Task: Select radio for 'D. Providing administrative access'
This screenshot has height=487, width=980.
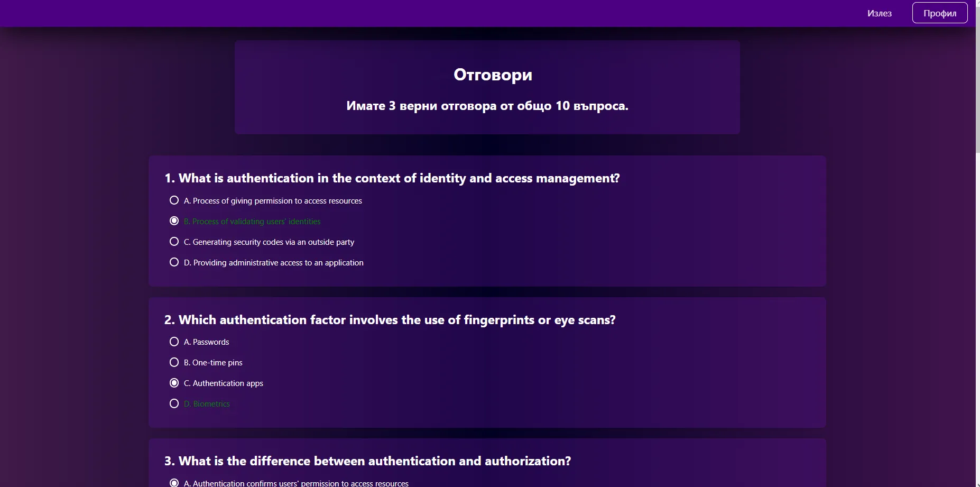Action: [x=174, y=262]
